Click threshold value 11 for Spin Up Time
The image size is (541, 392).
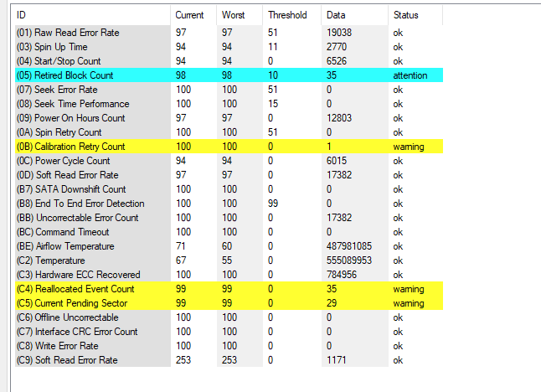coord(273,47)
